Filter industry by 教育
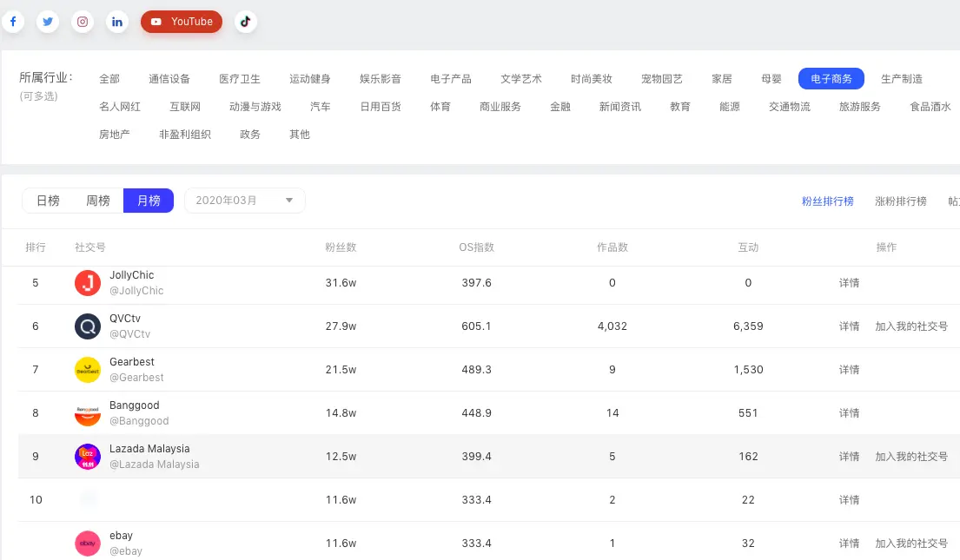960x560 pixels. click(x=681, y=107)
